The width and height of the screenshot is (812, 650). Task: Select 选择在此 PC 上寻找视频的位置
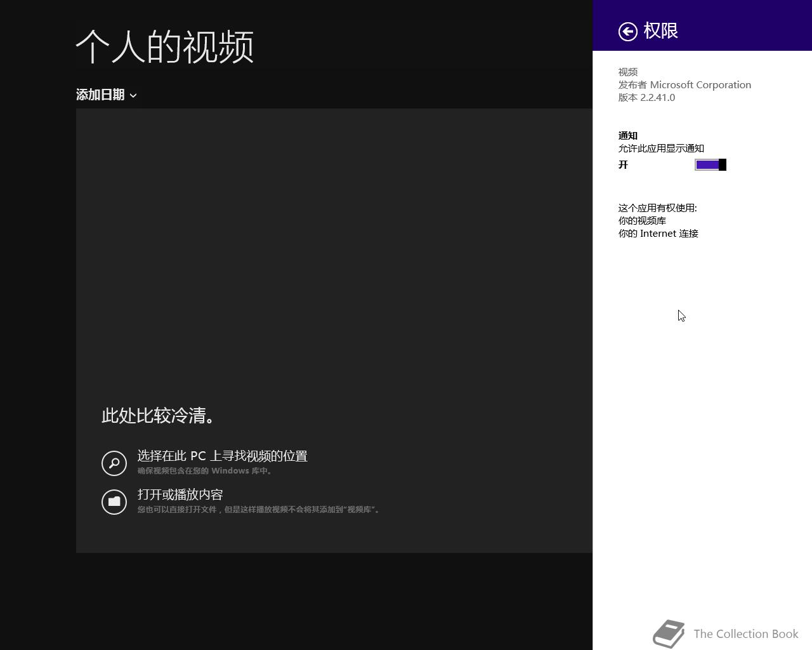(x=222, y=456)
